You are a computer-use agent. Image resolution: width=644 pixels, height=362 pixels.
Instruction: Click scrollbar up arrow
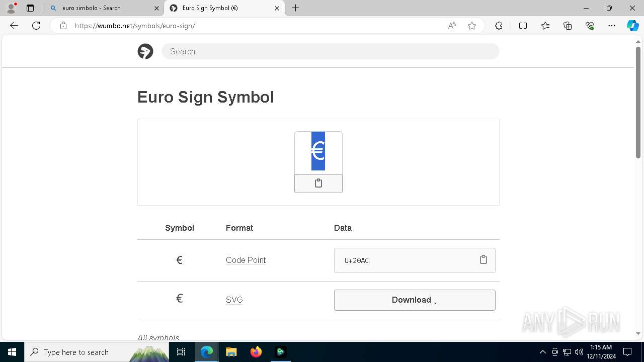(x=638, y=41)
